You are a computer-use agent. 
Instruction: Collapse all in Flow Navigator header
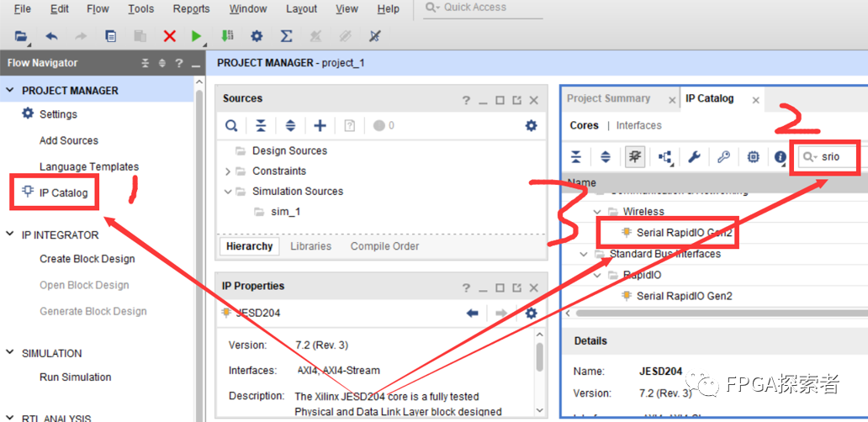coord(145,63)
